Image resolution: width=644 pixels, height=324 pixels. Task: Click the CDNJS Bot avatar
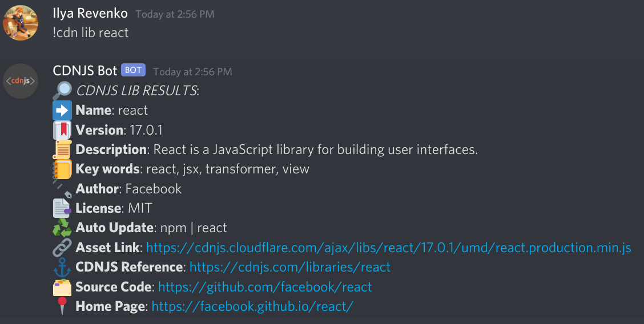coord(21,81)
